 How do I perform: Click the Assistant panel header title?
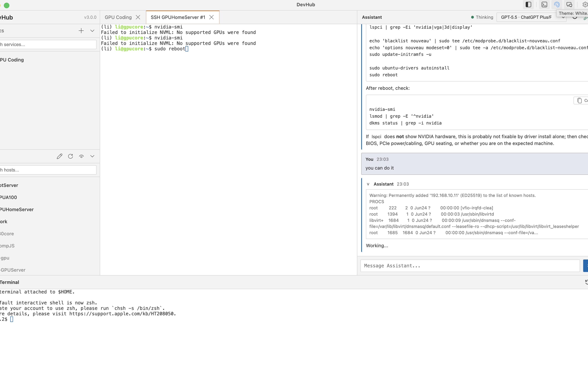coord(372,17)
